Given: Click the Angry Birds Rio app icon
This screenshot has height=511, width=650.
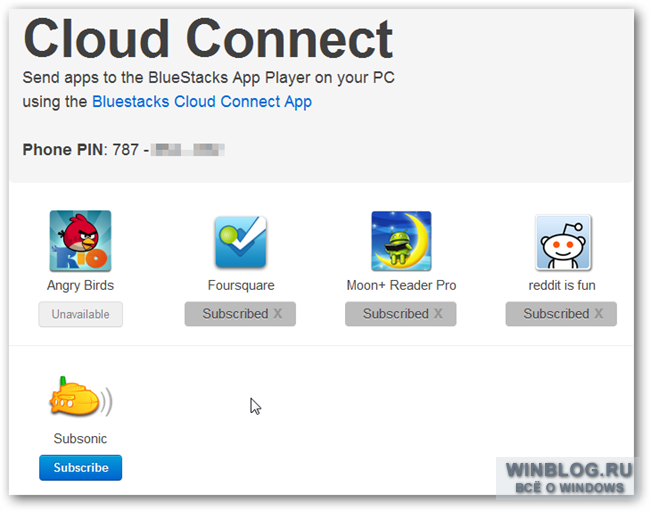Looking at the screenshot, I should (80, 241).
